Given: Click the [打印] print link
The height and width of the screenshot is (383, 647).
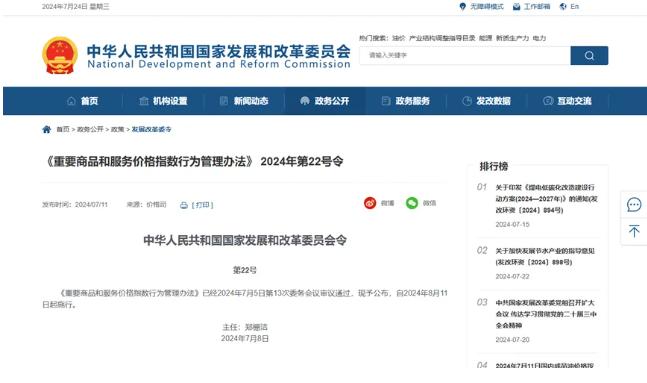Looking at the screenshot, I should pyautogui.click(x=202, y=205).
